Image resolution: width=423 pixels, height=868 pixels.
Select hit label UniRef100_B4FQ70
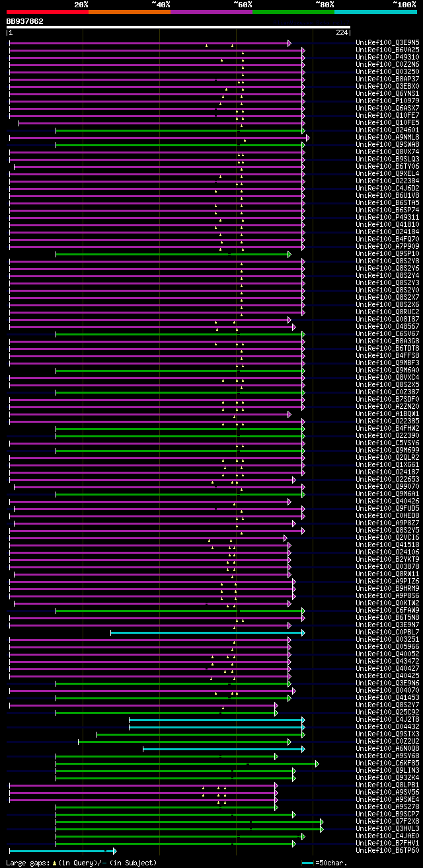pos(387,239)
